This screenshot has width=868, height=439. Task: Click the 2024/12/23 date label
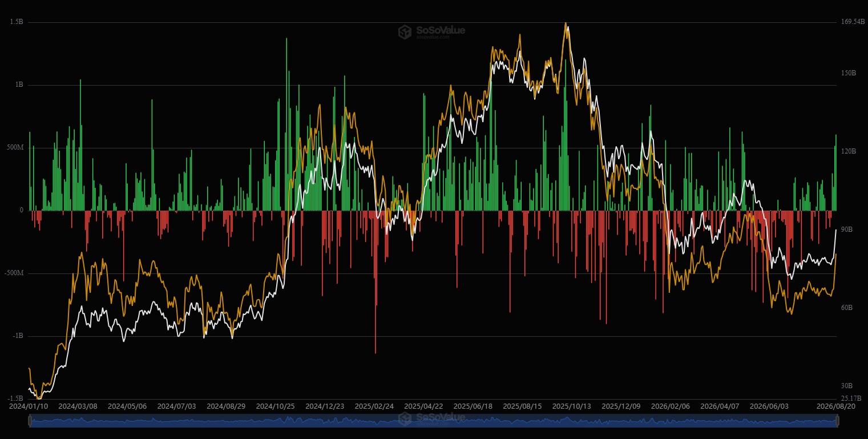coord(325,406)
